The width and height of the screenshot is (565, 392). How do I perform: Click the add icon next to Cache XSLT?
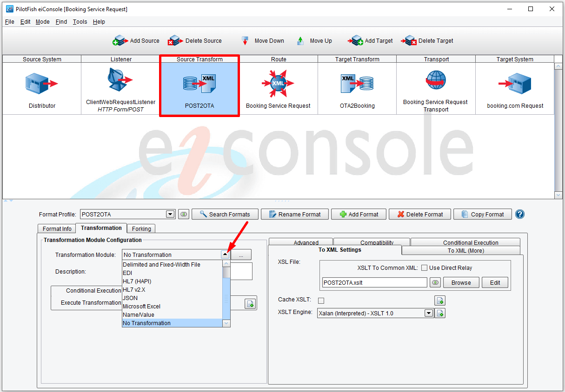tap(439, 301)
